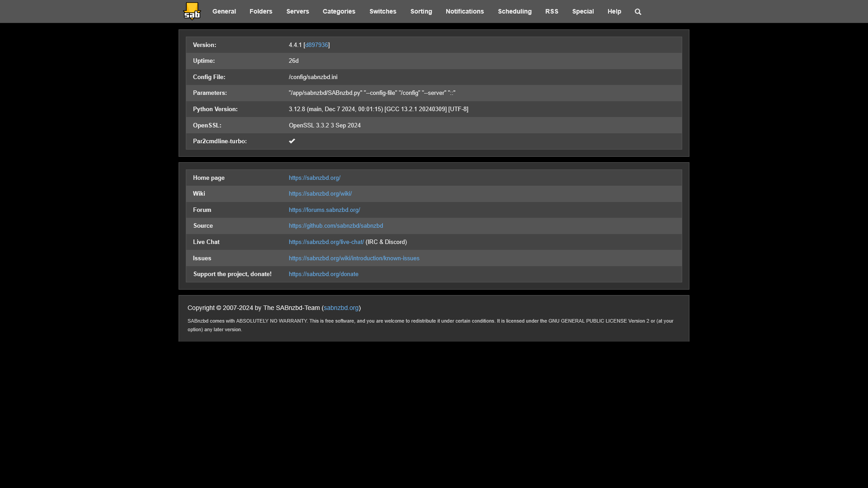This screenshot has height=488, width=868.
Task: Click the Par2cmdline-turbo: label
Action: pyautogui.click(x=220, y=141)
